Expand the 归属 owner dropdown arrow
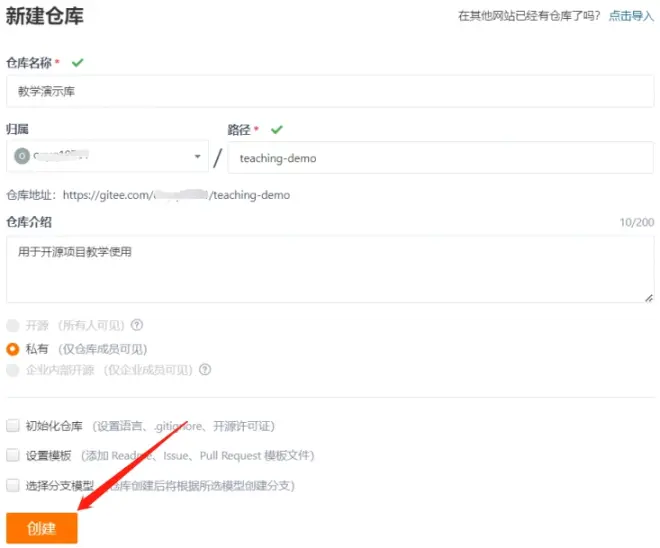The height and width of the screenshot is (548, 660). pyautogui.click(x=197, y=157)
